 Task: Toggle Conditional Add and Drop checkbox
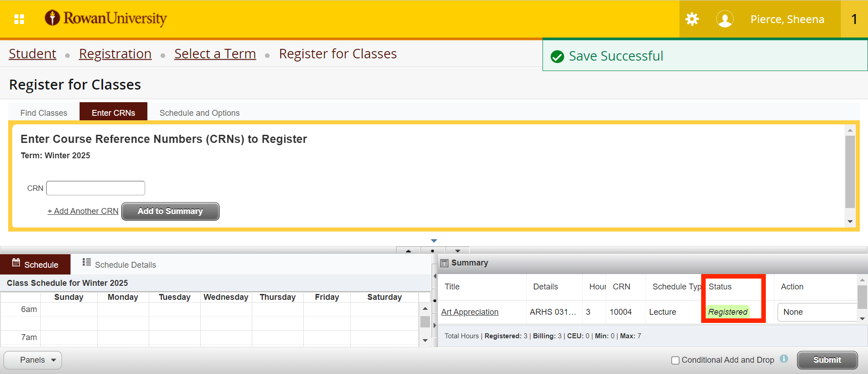(x=675, y=360)
